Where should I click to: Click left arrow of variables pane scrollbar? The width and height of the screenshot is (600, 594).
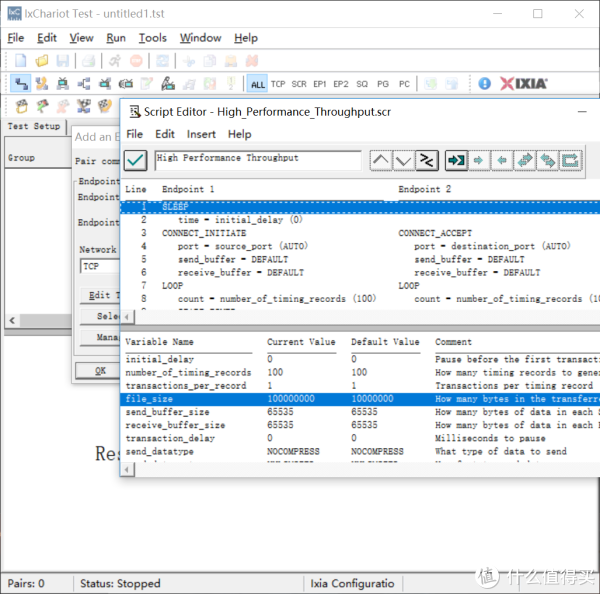pyautogui.click(x=127, y=469)
